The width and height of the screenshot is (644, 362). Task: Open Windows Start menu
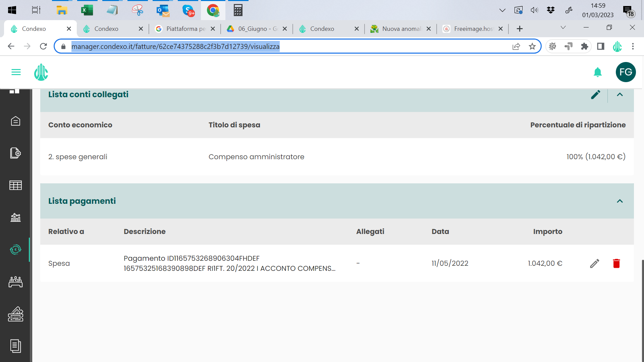[12, 10]
